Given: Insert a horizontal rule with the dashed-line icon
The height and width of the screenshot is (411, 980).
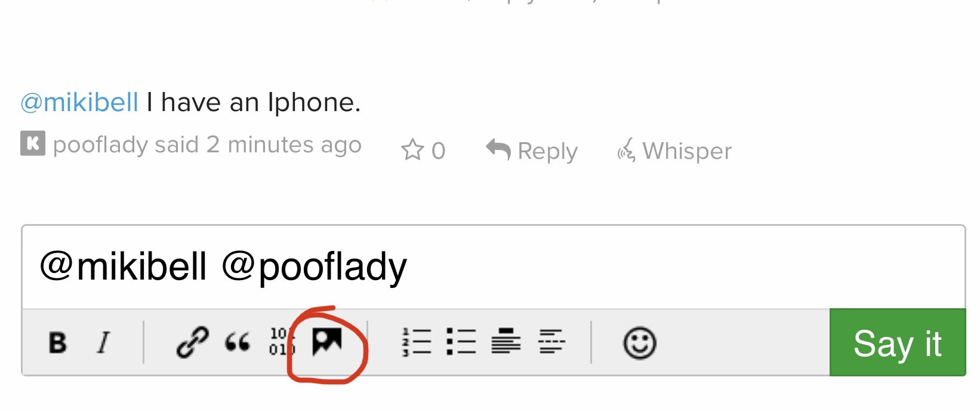Looking at the screenshot, I should pos(551,342).
